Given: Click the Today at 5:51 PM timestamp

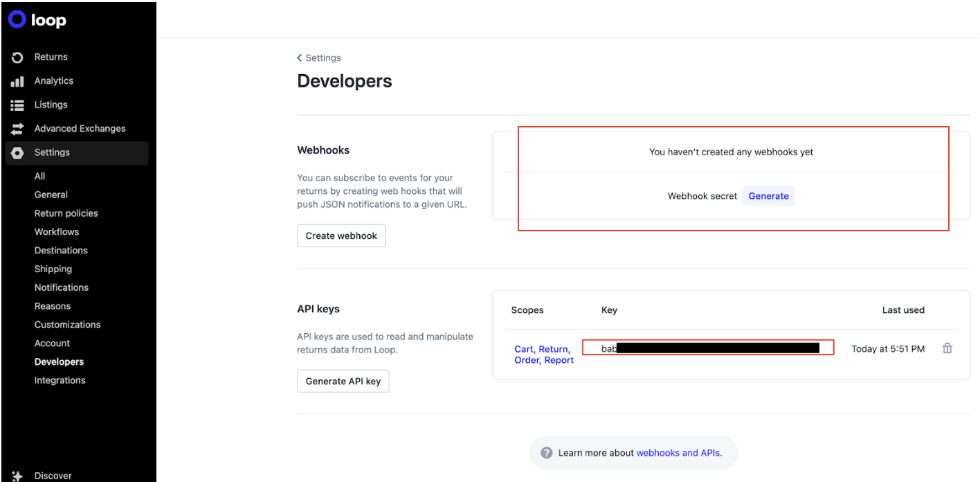Looking at the screenshot, I should click(888, 349).
